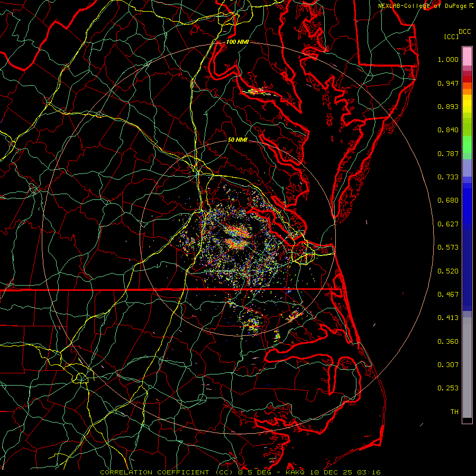This screenshot has height=476, width=476.
Task: Click the [CC] legend unit label
Action: [452, 36]
